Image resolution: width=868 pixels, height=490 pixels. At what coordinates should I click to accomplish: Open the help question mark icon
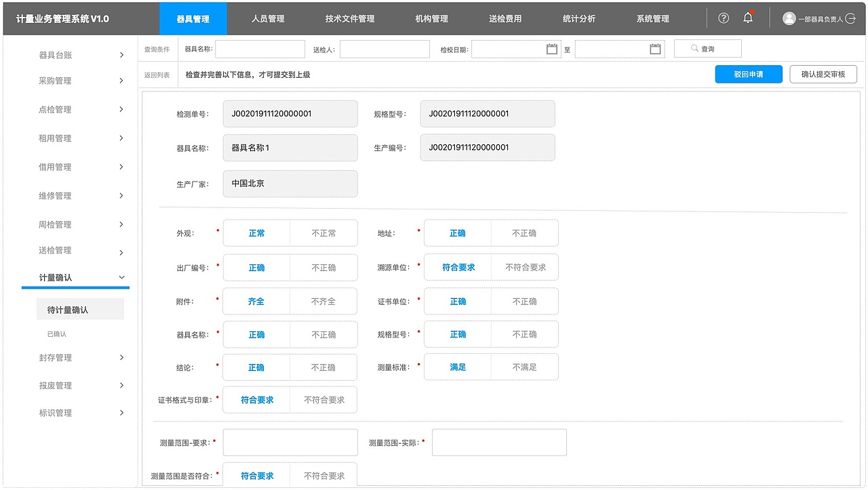click(724, 18)
